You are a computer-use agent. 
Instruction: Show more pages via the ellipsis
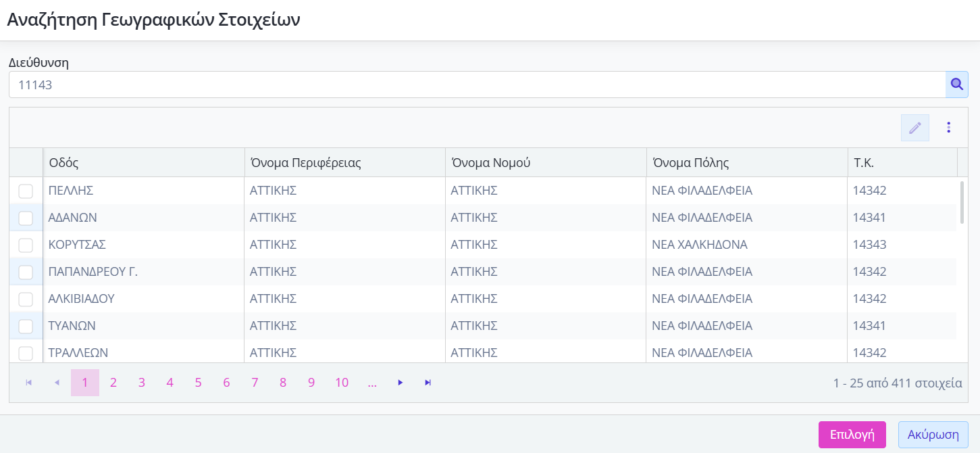coord(372,383)
